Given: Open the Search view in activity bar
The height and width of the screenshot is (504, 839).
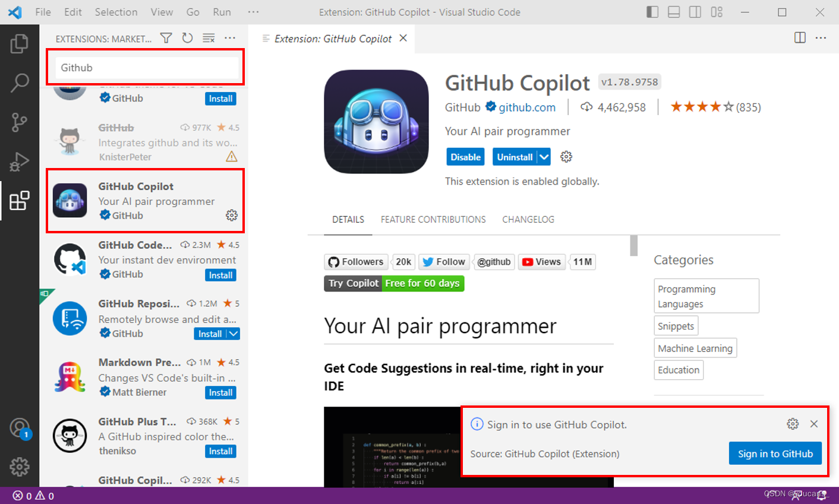Looking at the screenshot, I should [20, 83].
